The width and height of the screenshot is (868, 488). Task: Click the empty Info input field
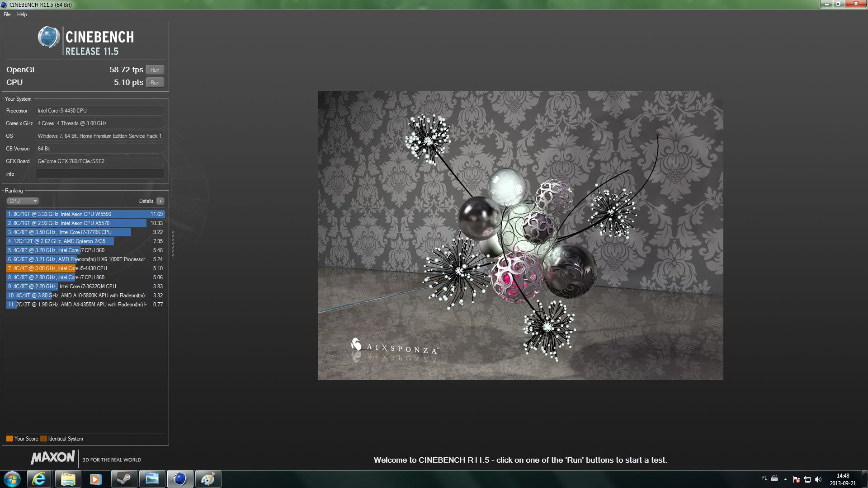click(99, 174)
